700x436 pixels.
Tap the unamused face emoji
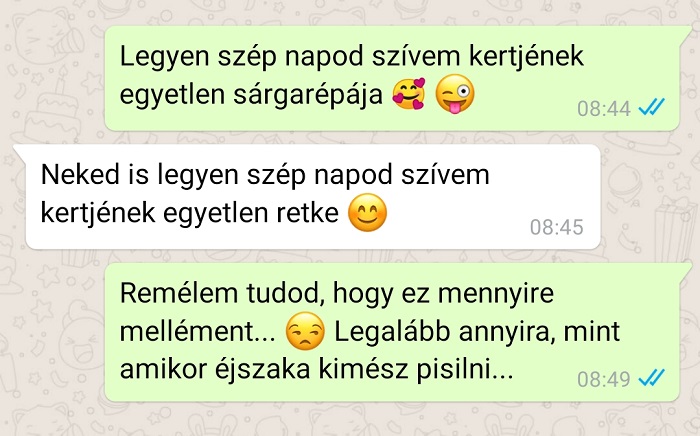305,331
